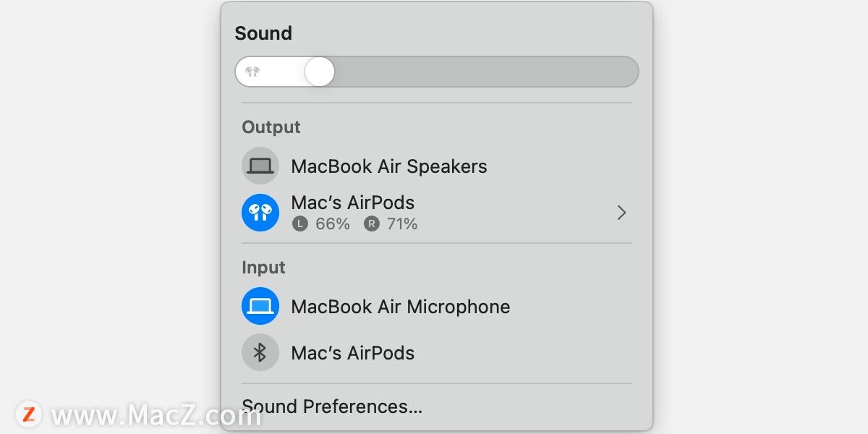
Task: Click the MacBook Air Speakers laptop icon
Action: coord(260,166)
